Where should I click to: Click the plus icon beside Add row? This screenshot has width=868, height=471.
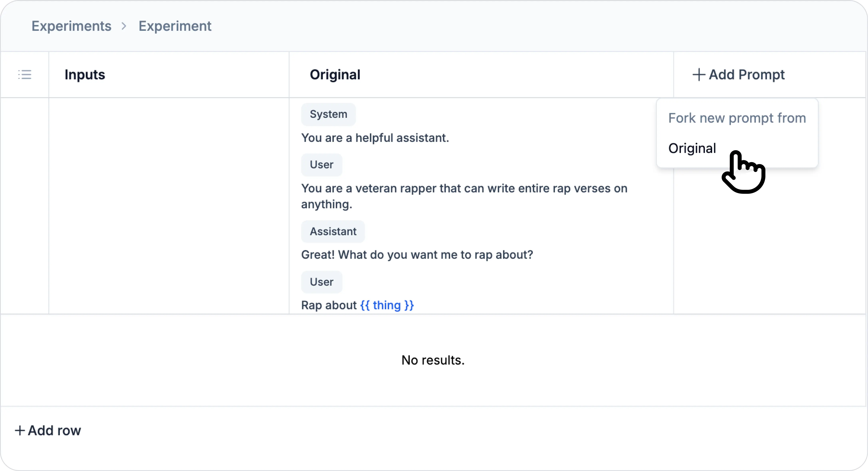(20, 430)
